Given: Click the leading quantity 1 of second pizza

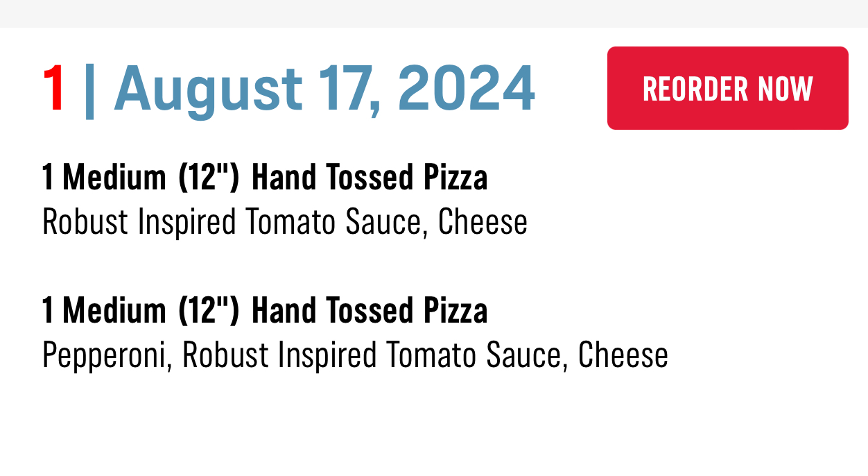Looking at the screenshot, I should [x=48, y=310].
